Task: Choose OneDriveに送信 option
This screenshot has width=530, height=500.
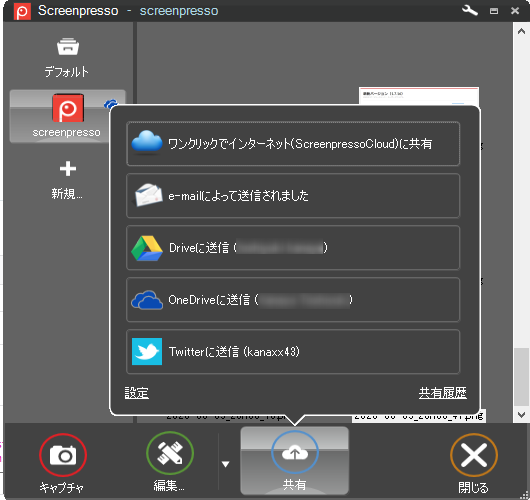Action: (293, 300)
